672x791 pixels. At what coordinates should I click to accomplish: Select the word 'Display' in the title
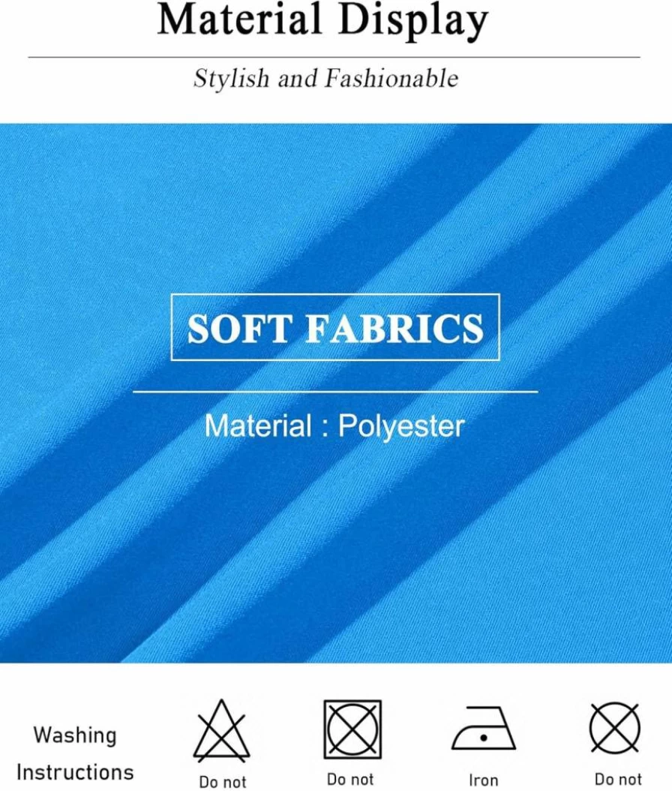tap(413, 21)
